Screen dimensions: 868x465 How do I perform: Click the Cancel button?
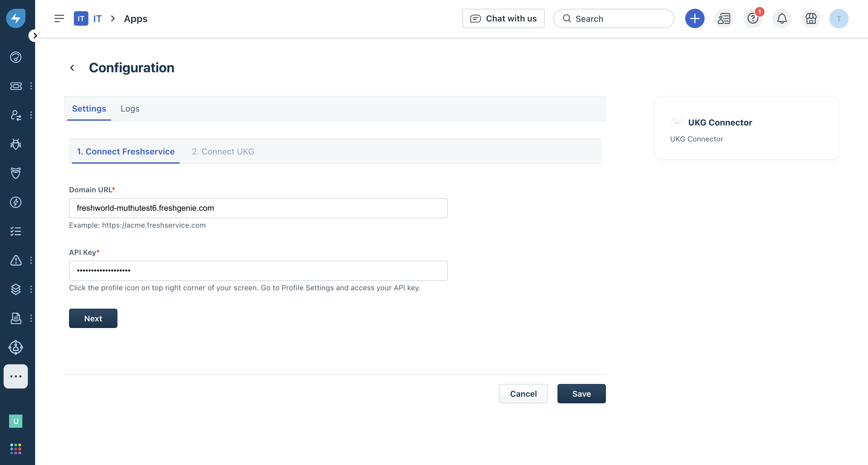(523, 394)
